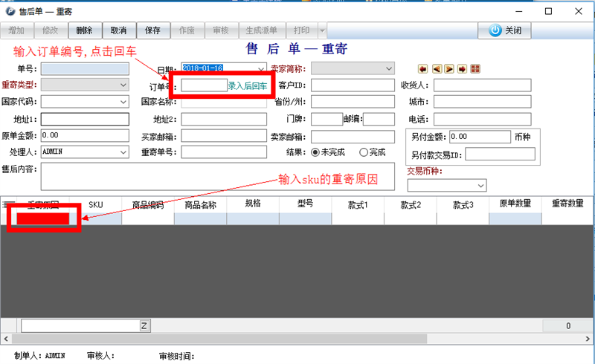Viewport: 595px width, 364px height.
Task: Open the 重寄类型 dropdown
Action: (x=123, y=85)
